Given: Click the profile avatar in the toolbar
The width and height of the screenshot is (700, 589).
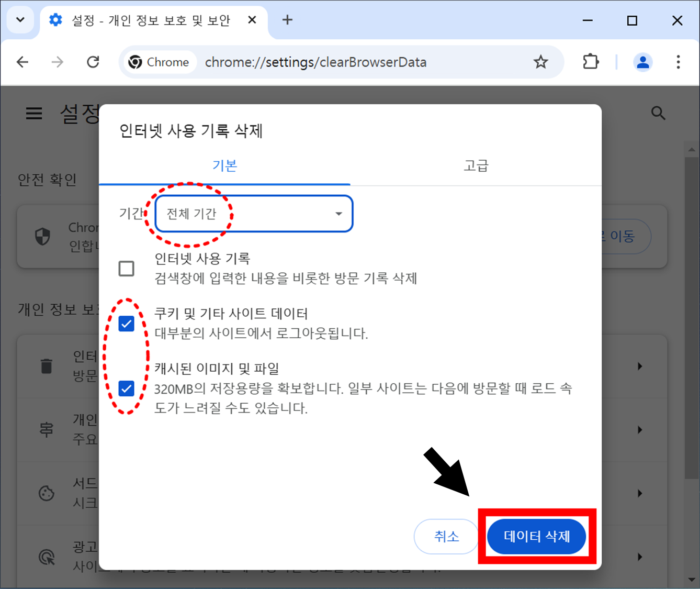Looking at the screenshot, I should tap(642, 62).
